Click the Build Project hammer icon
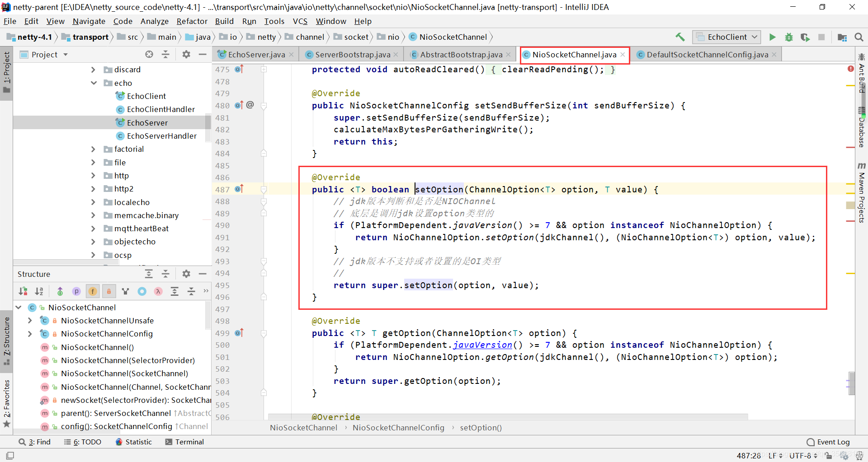This screenshot has width=868, height=462. point(680,37)
